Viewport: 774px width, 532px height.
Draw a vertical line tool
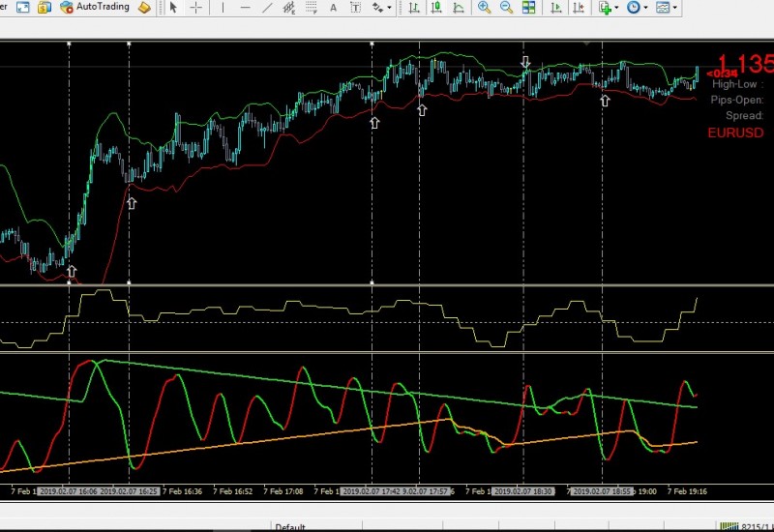(x=224, y=8)
